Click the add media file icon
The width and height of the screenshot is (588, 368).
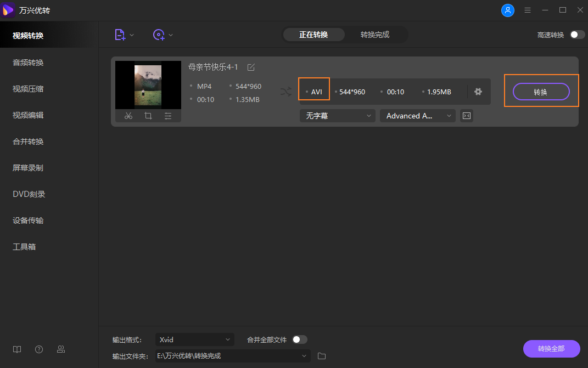120,35
